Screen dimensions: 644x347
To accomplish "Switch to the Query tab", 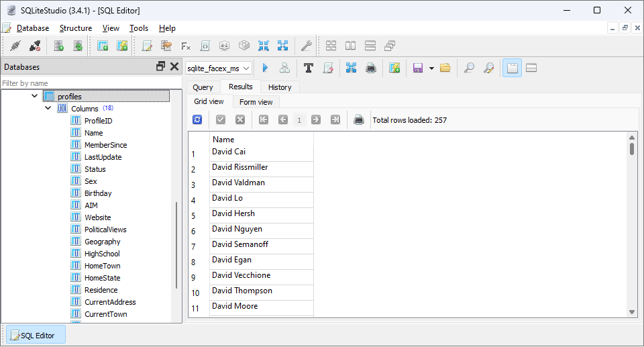I will pos(203,87).
